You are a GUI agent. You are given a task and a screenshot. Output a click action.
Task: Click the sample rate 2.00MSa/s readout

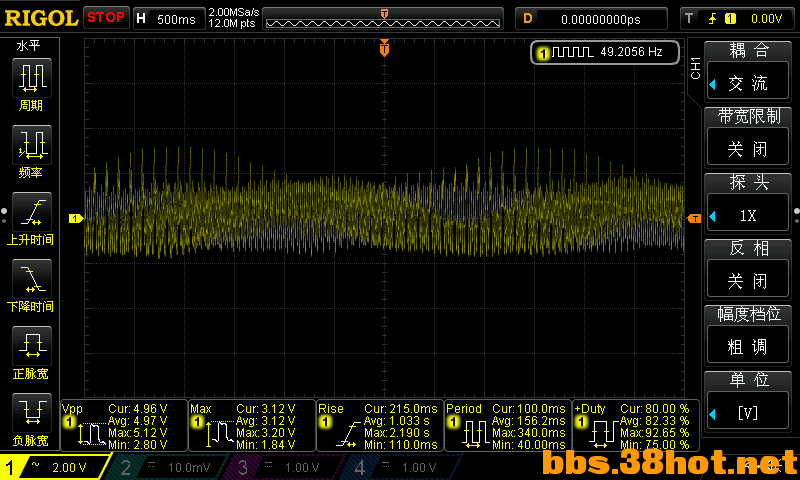point(233,12)
